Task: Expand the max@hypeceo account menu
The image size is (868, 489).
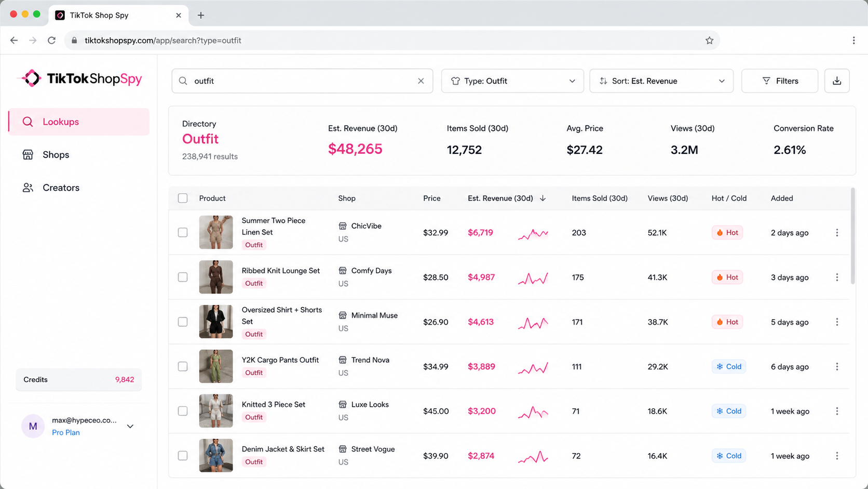Action: point(130,427)
